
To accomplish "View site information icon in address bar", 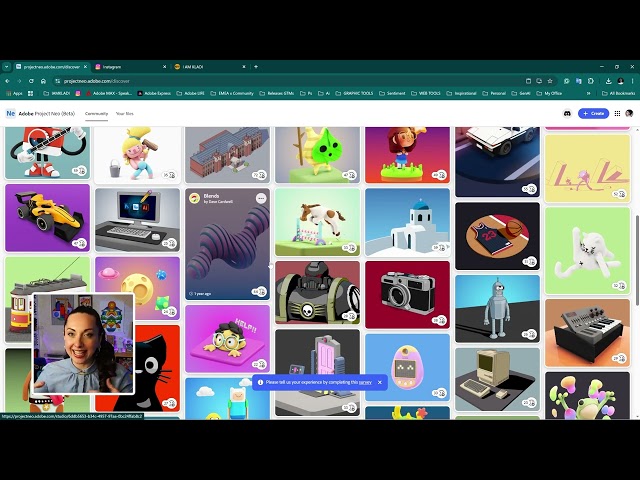I will point(58,81).
